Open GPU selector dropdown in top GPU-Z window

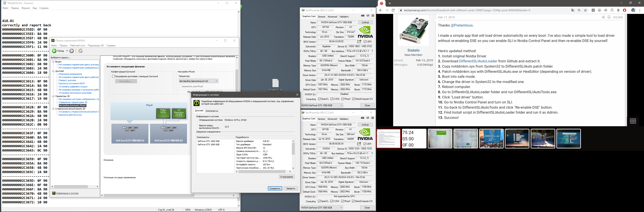(x=322, y=105)
